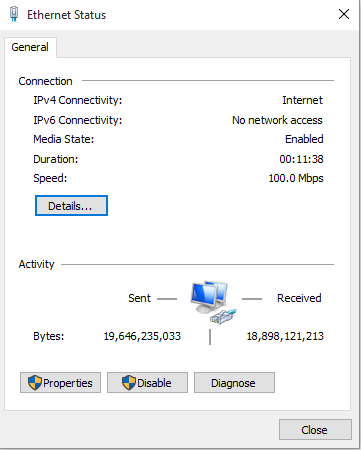Click the Duration value 00:11:38
The width and height of the screenshot is (361, 450).
click(301, 159)
